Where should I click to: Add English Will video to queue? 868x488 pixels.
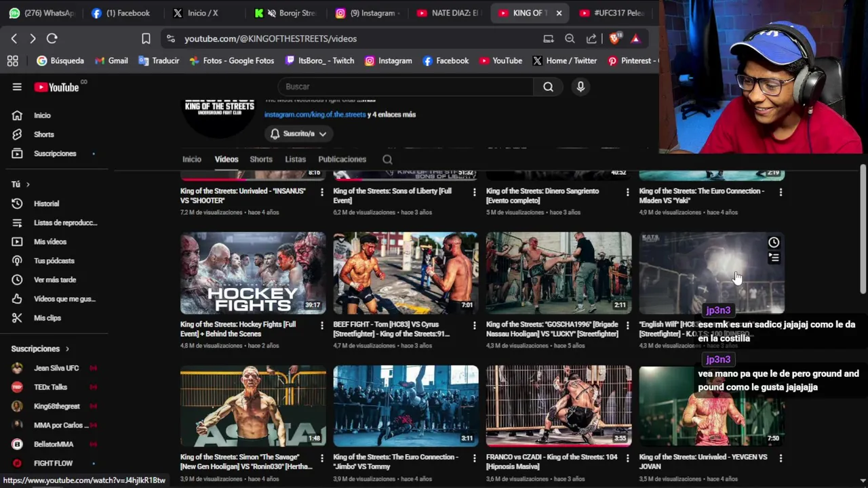pos(774,258)
